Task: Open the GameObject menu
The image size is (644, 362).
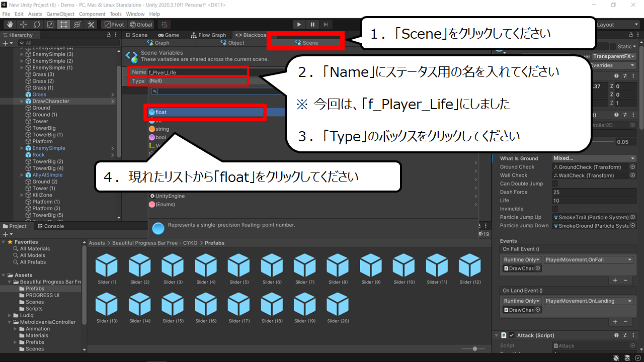Action: tap(61, 14)
